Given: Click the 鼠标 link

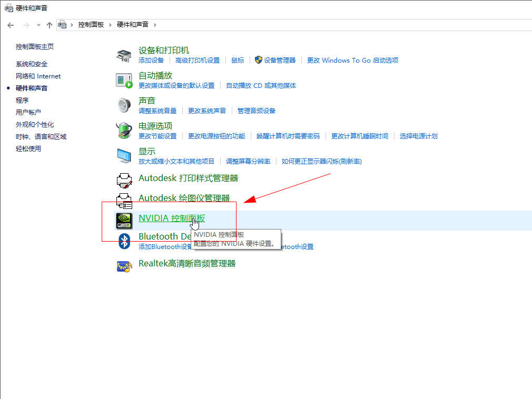Looking at the screenshot, I should click(238, 61).
